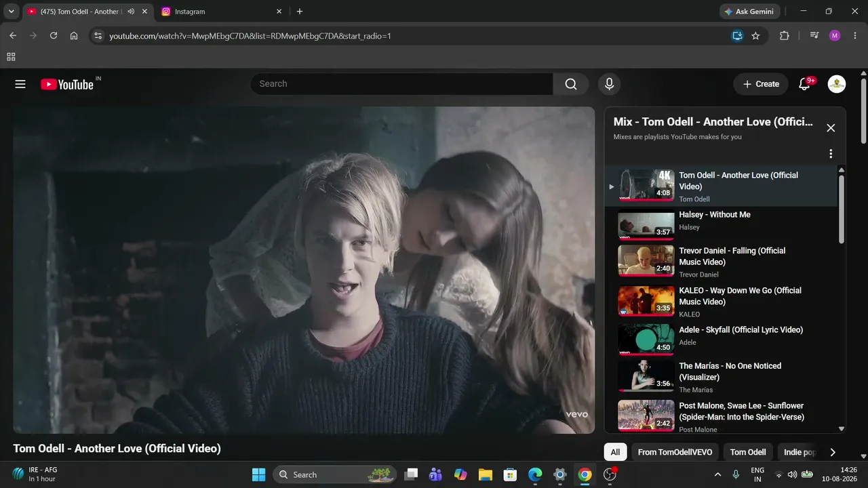Viewport: 868px width, 488px height.
Task: Open the IRE - AFG widget
Action: [35, 474]
